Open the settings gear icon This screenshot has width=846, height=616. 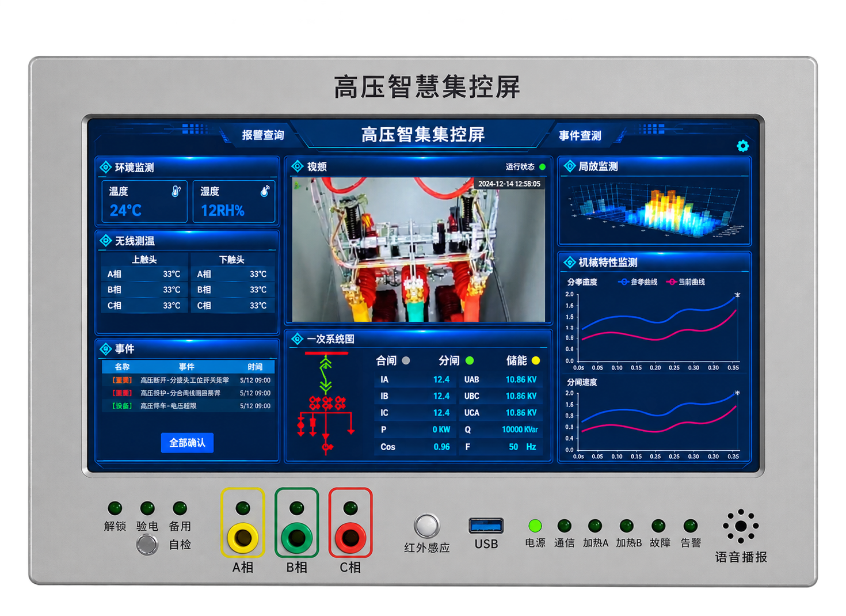point(742,146)
